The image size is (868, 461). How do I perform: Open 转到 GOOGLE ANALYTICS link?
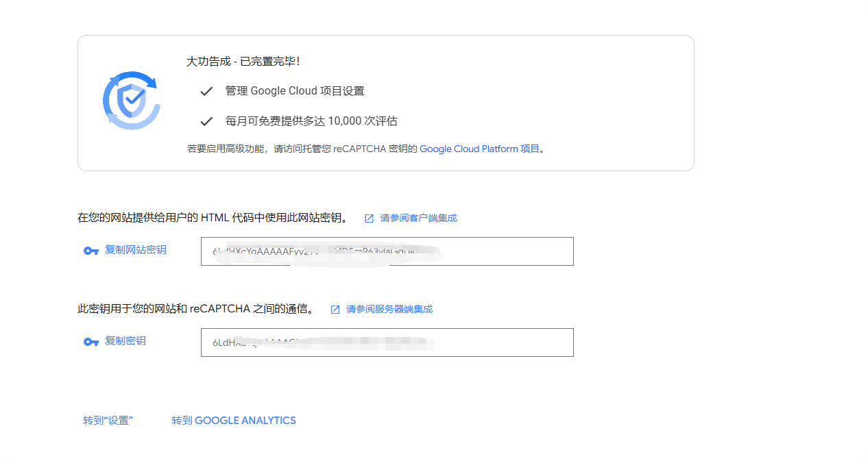coord(234,421)
